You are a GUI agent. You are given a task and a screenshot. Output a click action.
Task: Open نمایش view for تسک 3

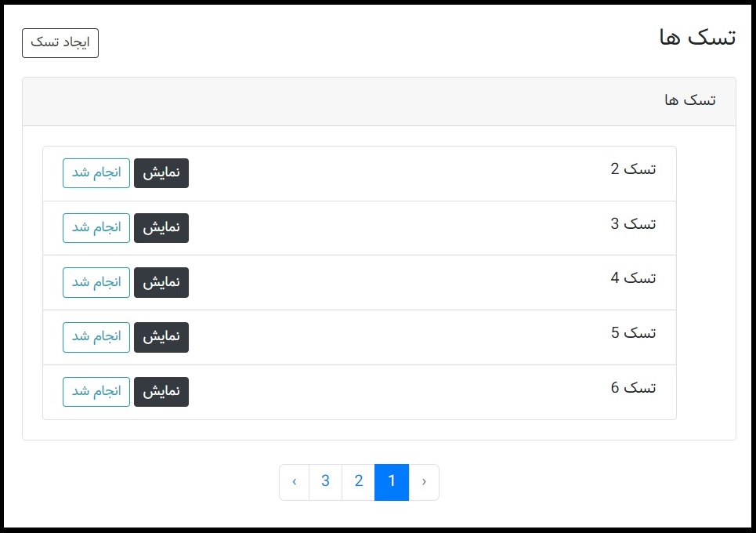point(161,227)
